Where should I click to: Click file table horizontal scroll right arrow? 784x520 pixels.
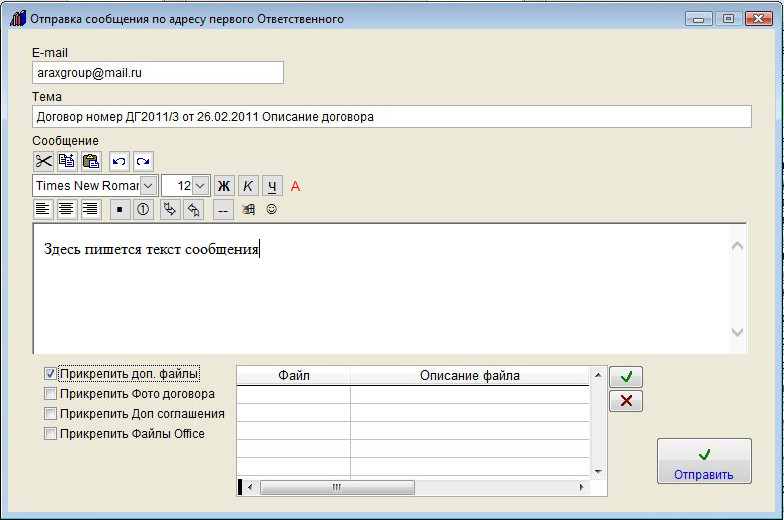pyautogui.click(x=581, y=487)
